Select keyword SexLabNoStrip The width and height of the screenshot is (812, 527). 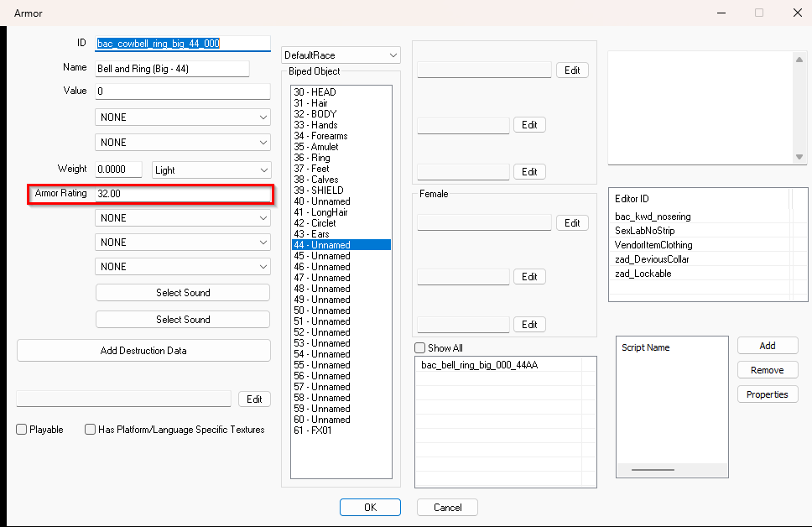(645, 231)
